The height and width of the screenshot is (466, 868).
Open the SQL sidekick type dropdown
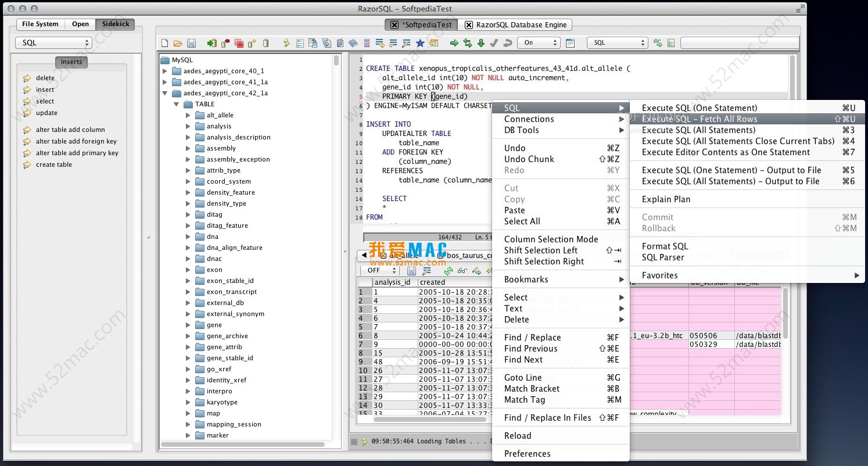pos(53,42)
